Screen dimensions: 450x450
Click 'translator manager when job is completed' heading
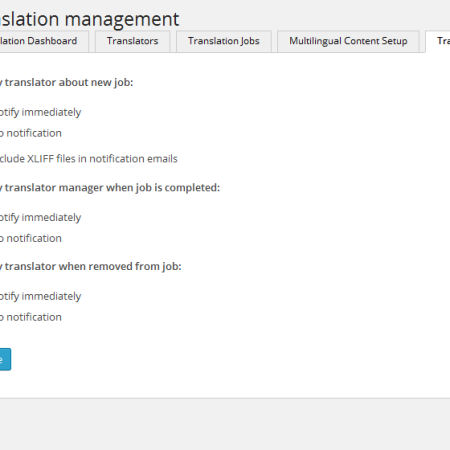110,188
